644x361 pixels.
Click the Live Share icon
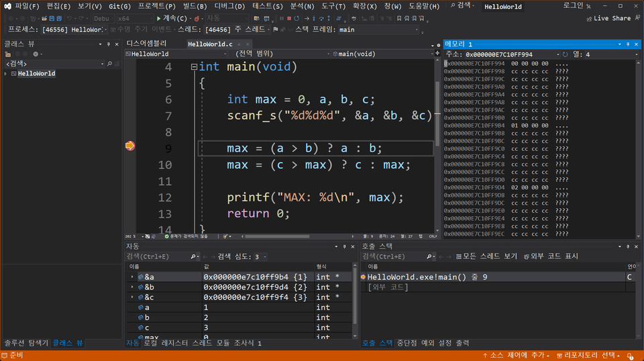tap(588, 18)
